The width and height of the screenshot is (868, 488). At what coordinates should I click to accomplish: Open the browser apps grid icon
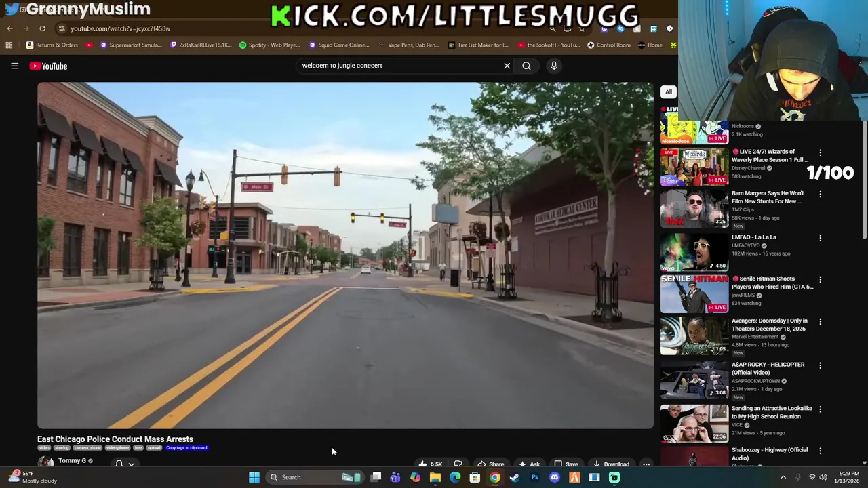9,45
